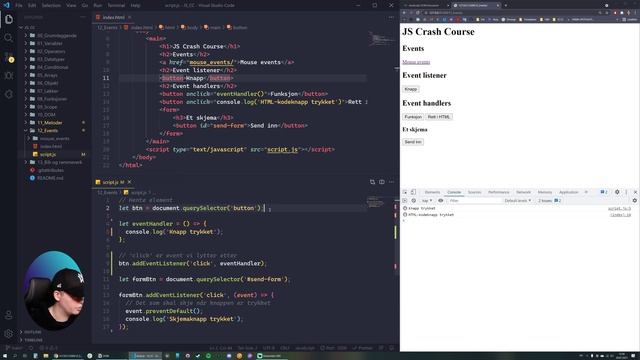640x360 pixels.
Task: Open the Explorer panel more actions ellipsis
Action: coord(83,17)
